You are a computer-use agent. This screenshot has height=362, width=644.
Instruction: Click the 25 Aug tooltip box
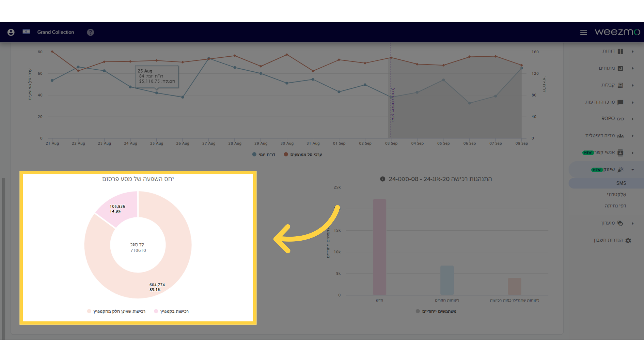(x=157, y=76)
